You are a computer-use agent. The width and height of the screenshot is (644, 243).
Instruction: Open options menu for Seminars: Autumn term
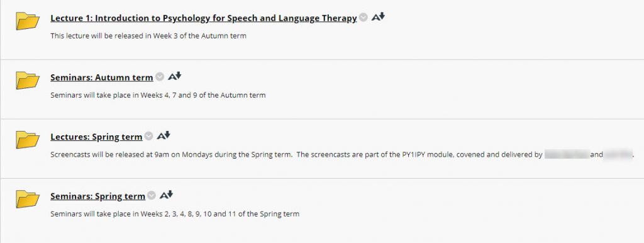point(160,76)
